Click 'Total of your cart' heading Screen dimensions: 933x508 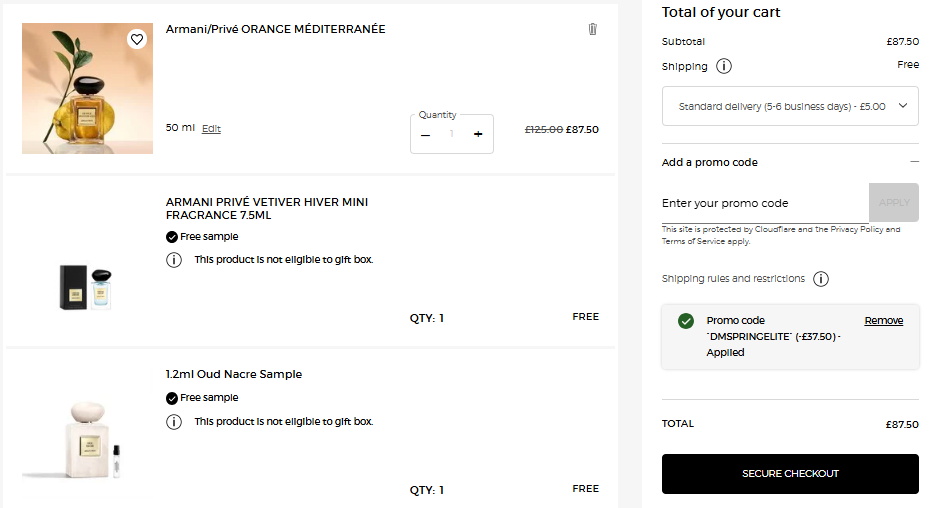pos(721,12)
